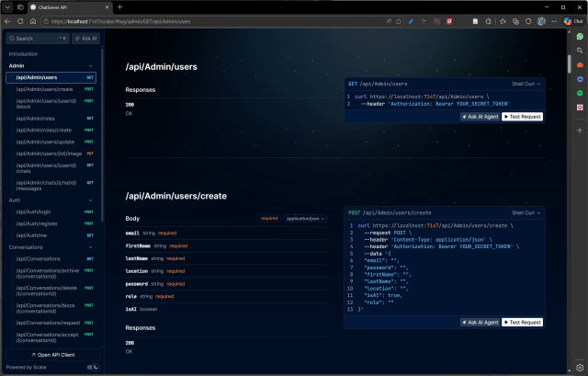Open the Favorites list icon in the toolbar
The width and height of the screenshot is (588, 376).
503,21
